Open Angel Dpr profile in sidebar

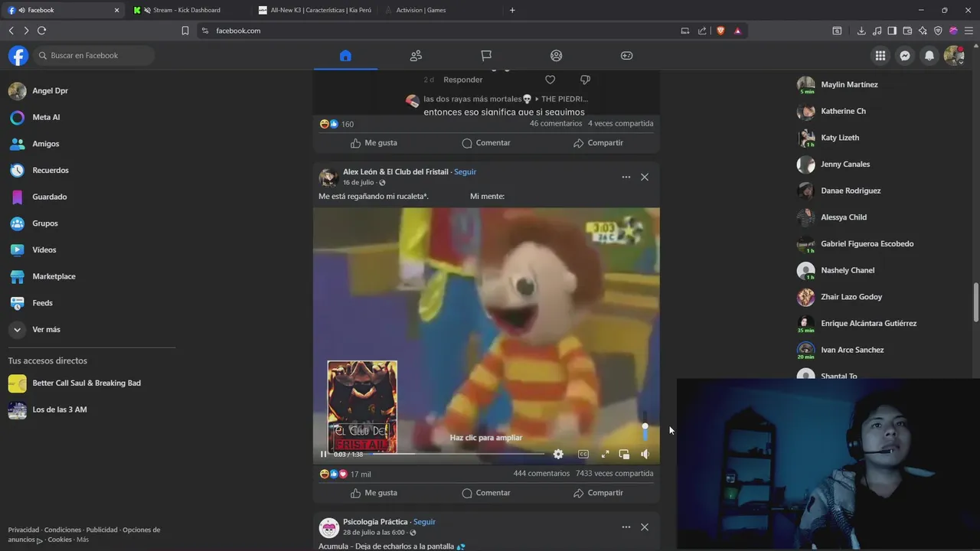[x=90, y=91]
